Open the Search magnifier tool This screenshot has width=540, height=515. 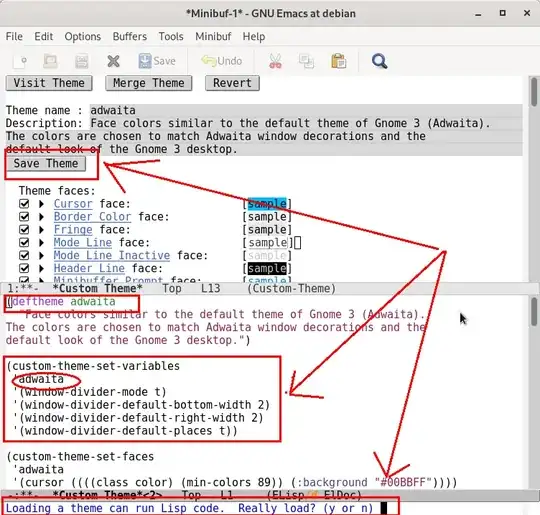[380, 61]
